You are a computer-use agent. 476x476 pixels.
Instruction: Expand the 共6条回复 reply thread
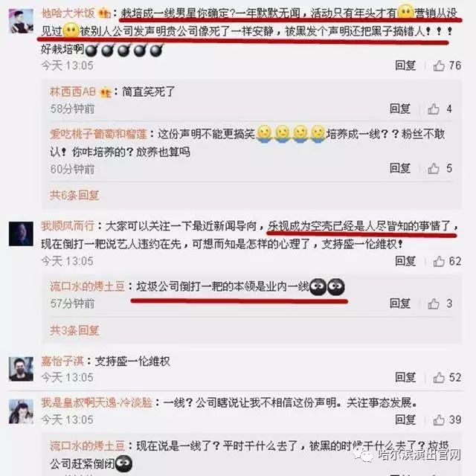point(74,195)
